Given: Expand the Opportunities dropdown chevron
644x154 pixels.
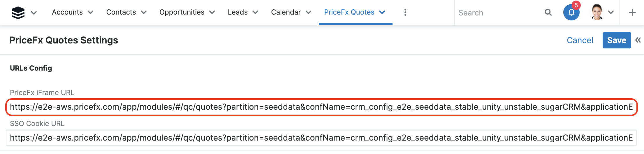Looking at the screenshot, I should point(212,12).
